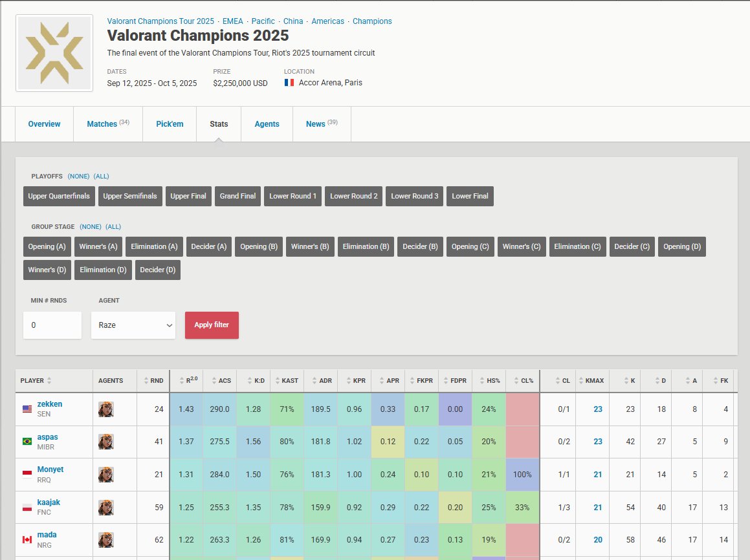Viewport: 750px width, 560px height.
Task: Toggle the Upper Quarterfinals filter
Action: pos(59,196)
